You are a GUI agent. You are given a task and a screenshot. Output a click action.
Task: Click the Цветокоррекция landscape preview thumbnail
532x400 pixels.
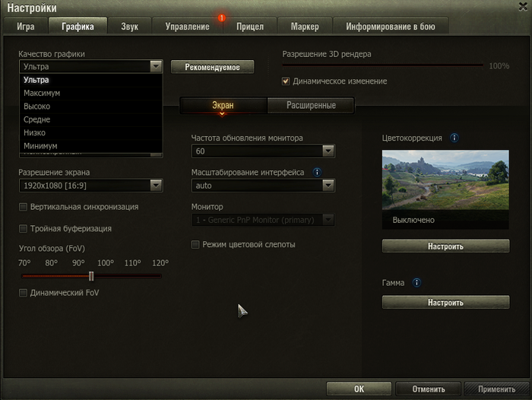point(445,179)
